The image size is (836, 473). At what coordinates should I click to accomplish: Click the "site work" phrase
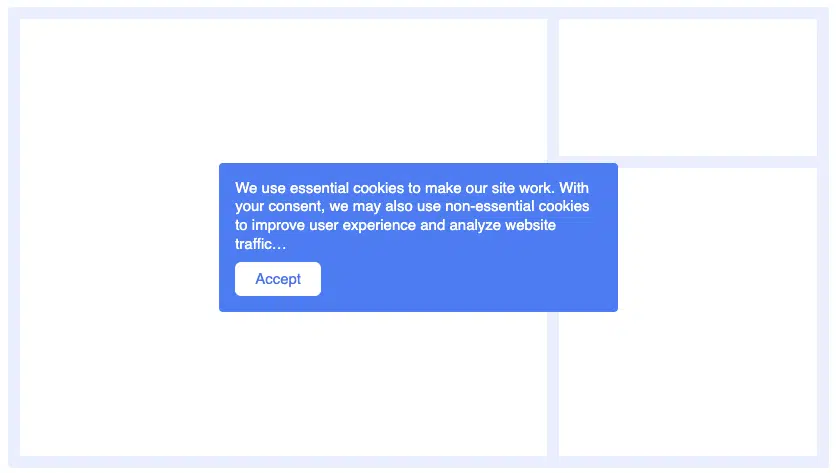pyautogui.click(x=521, y=188)
